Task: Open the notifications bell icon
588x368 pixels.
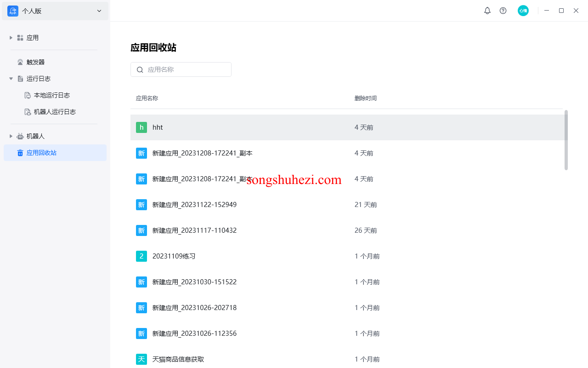Action: [x=487, y=11]
